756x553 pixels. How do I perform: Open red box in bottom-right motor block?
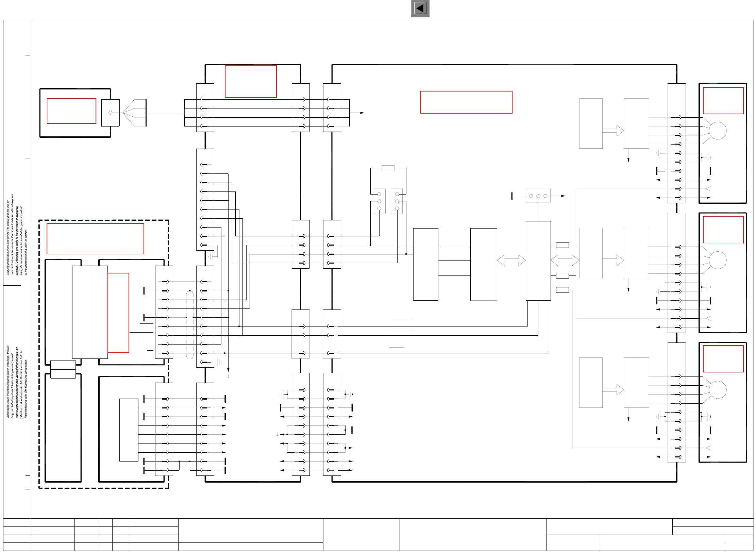[723, 359]
